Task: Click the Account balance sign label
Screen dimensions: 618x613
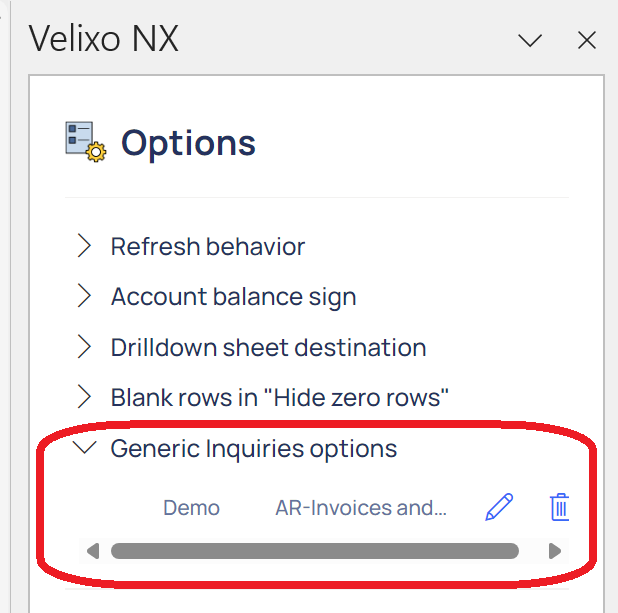Action: pyautogui.click(x=233, y=297)
